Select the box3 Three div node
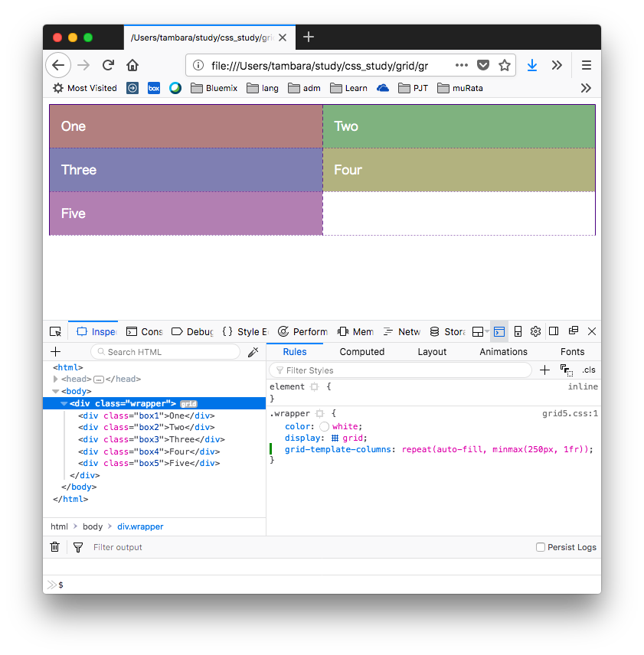Screen dimensions: 644x655 pyautogui.click(x=152, y=439)
